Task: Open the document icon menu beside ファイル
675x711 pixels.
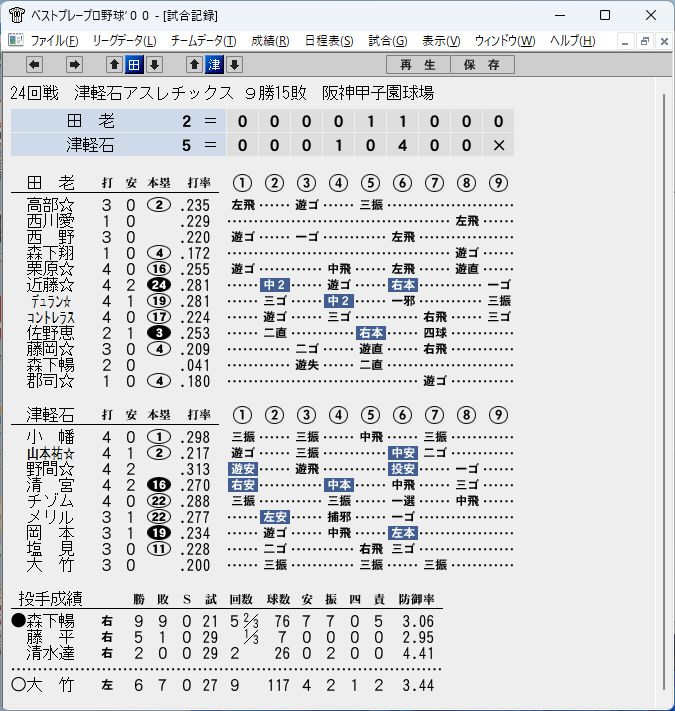Action: tap(16, 40)
